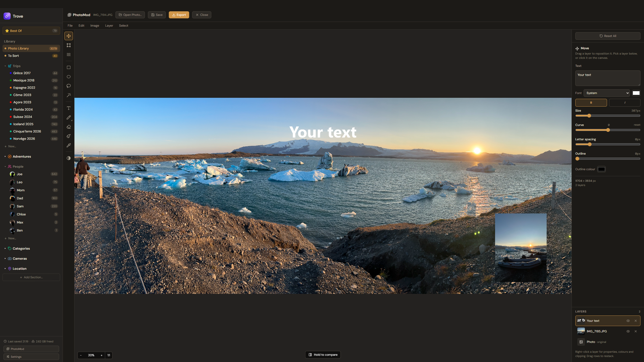Select the Elliptical marquee tool
The image size is (644, 362).
tap(68, 77)
